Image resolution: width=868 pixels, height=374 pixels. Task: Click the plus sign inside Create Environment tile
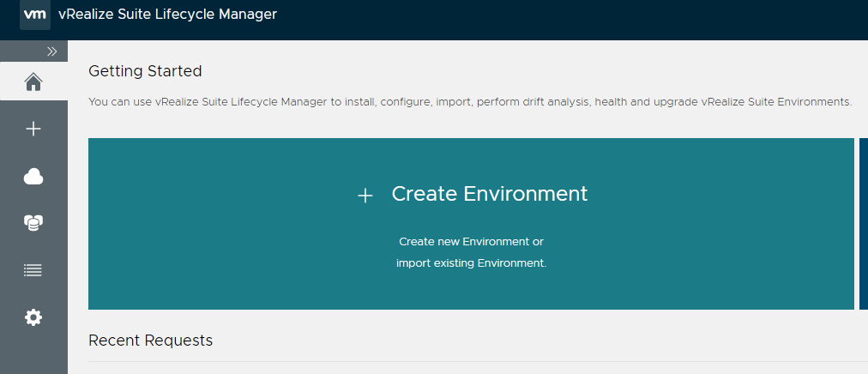[x=365, y=196]
